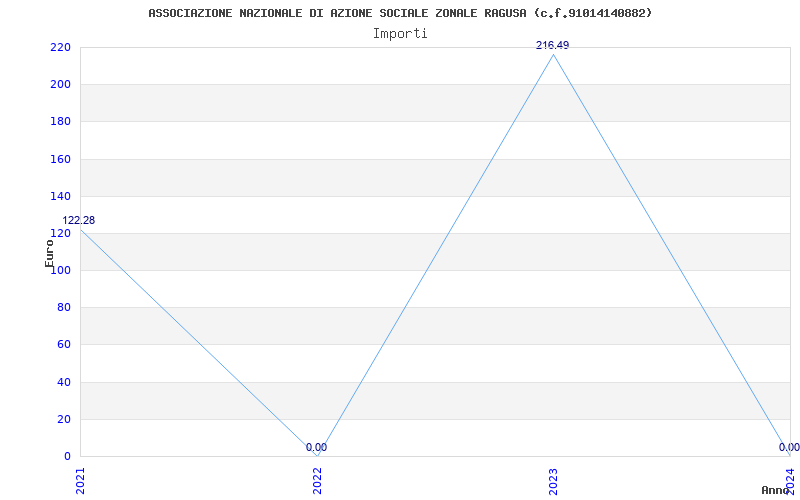Click the 40 y-axis tick

63,382
